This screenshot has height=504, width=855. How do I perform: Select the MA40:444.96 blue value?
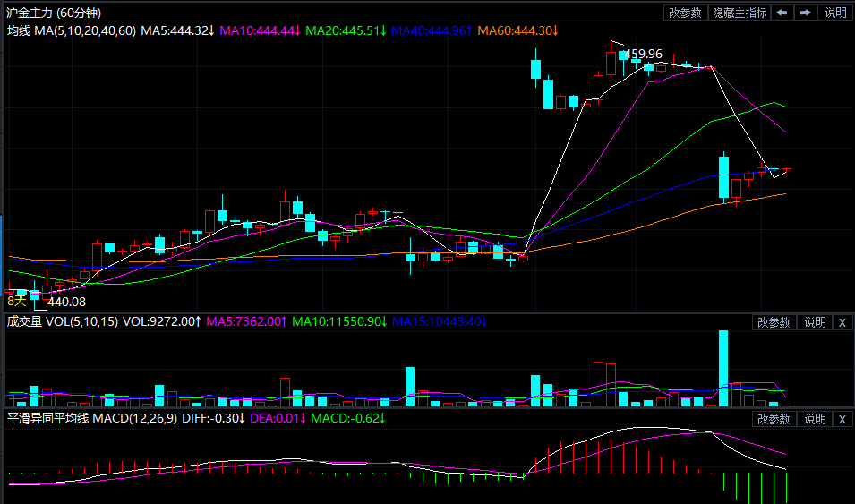pyautogui.click(x=432, y=30)
